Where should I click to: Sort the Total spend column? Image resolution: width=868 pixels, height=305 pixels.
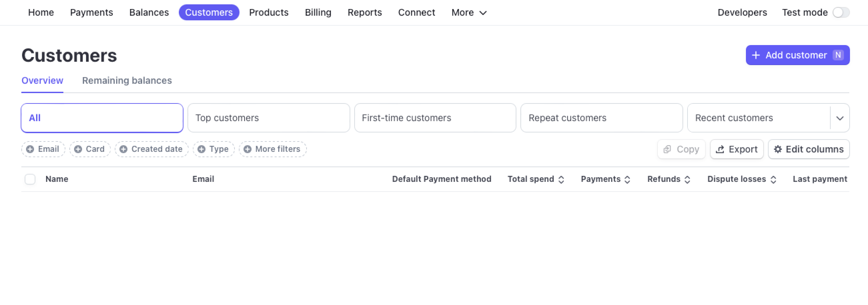tap(561, 179)
